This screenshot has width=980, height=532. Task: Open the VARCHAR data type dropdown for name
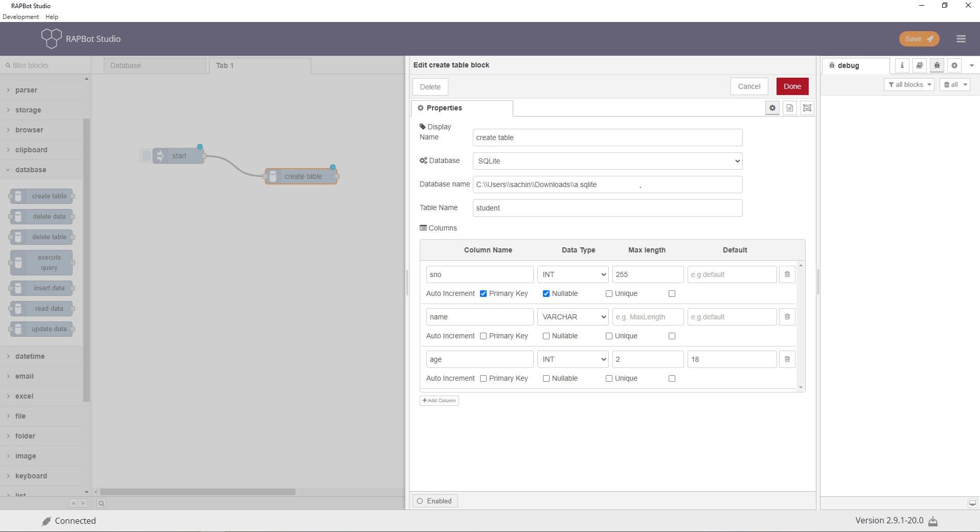(x=573, y=317)
